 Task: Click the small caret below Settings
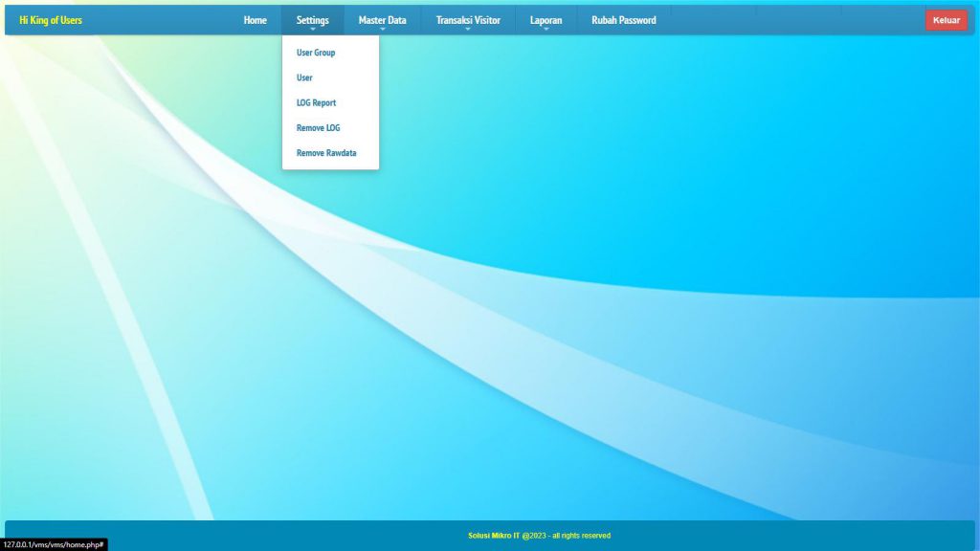pyautogui.click(x=313, y=30)
